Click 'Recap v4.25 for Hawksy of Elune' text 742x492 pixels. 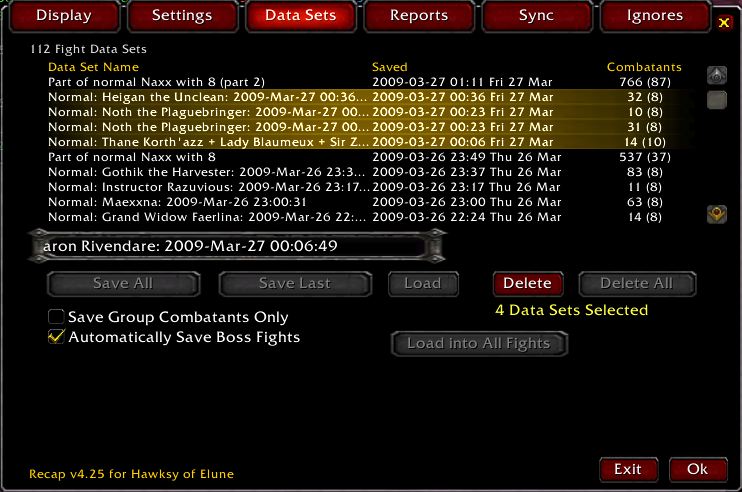pos(132,474)
